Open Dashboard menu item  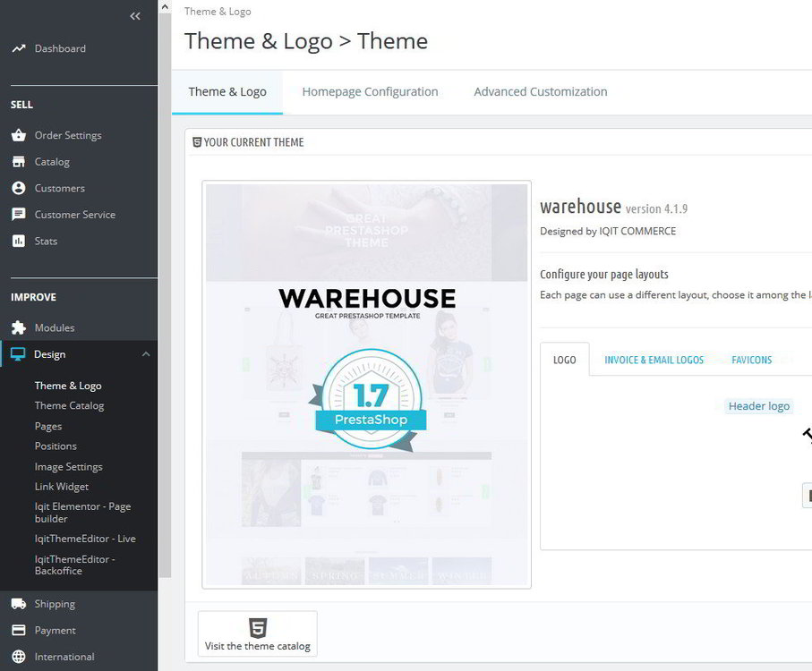pyautogui.click(x=60, y=48)
